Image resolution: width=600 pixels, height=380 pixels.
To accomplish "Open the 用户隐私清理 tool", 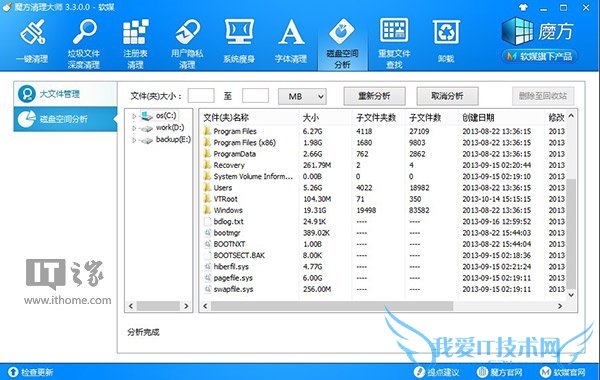I will [187, 43].
